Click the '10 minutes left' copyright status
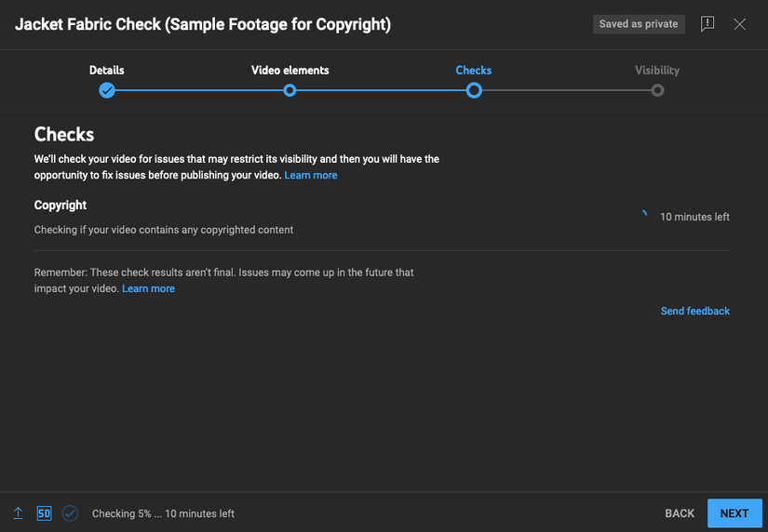Viewport: 768px width, 532px height. [x=694, y=217]
